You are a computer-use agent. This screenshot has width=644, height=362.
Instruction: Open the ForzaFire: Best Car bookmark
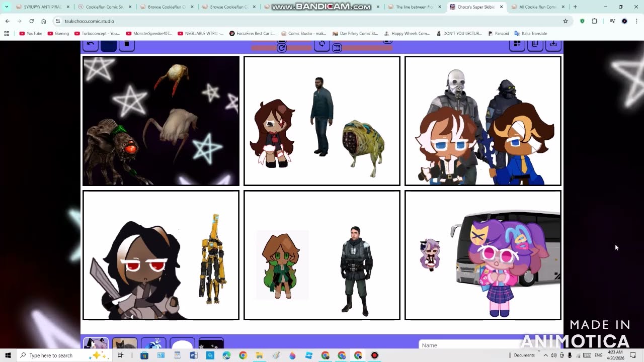point(253,33)
